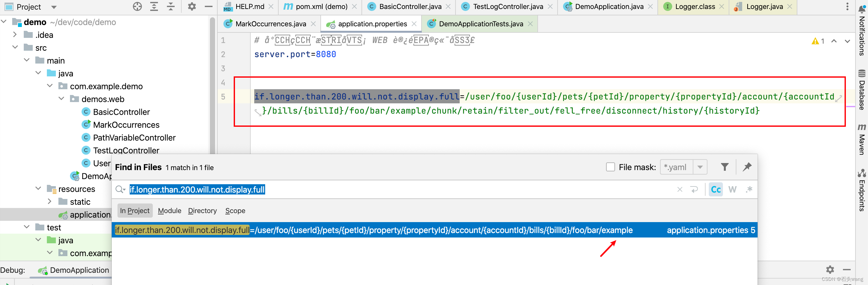868x285 pixels.
Task: Enable the File mask checkbox
Action: coord(610,167)
